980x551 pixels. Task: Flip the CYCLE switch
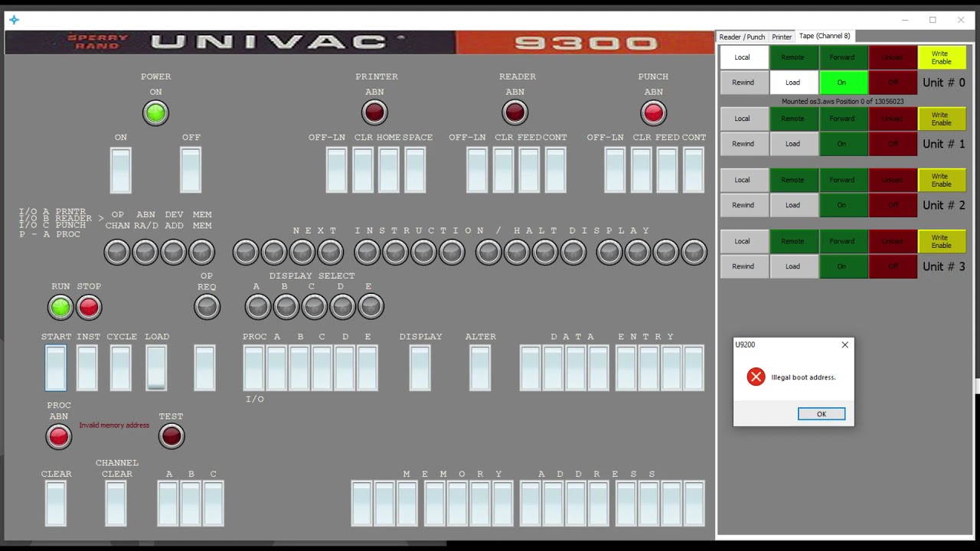[120, 368]
